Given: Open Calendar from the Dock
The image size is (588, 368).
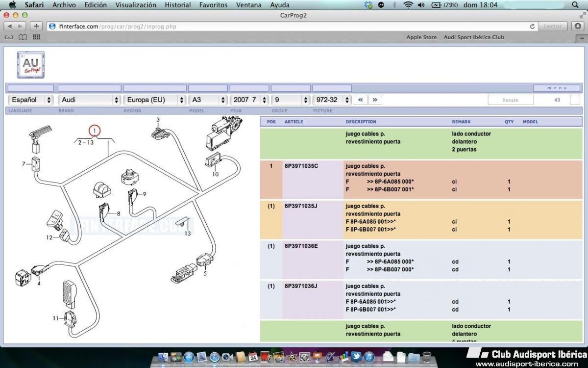Looking at the screenshot, I should [x=253, y=357].
